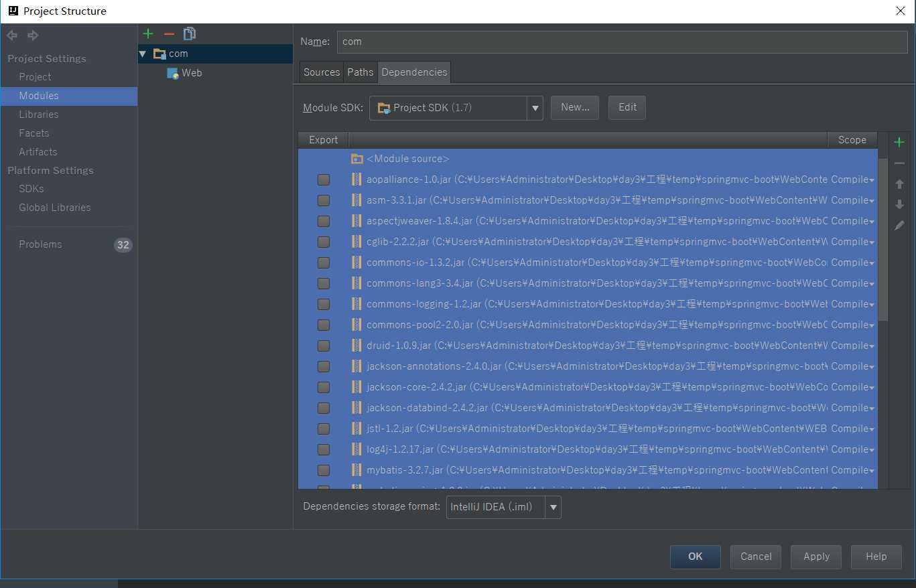Viewport: 916px width, 588px height.
Task: Toggle export checkbox for commons-logging-1.2.jar
Action: [x=324, y=304]
